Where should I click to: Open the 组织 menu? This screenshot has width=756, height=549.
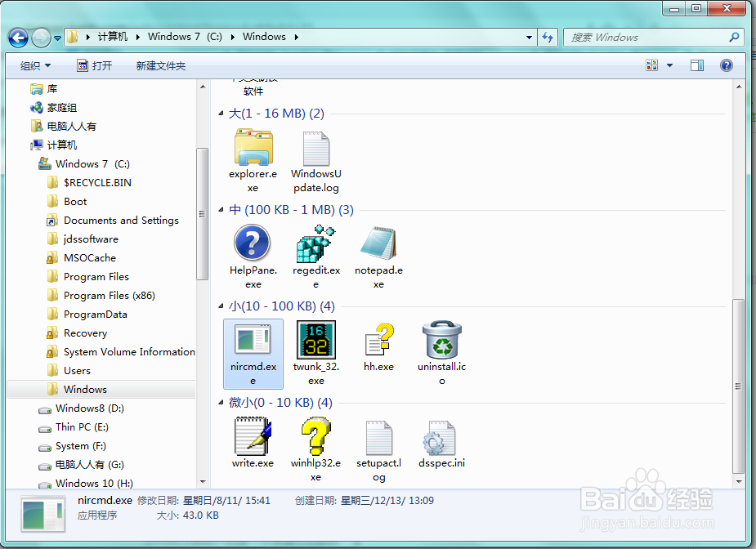point(35,65)
